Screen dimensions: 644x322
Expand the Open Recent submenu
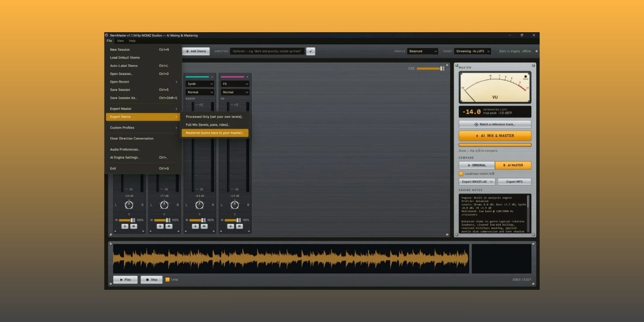point(144,81)
